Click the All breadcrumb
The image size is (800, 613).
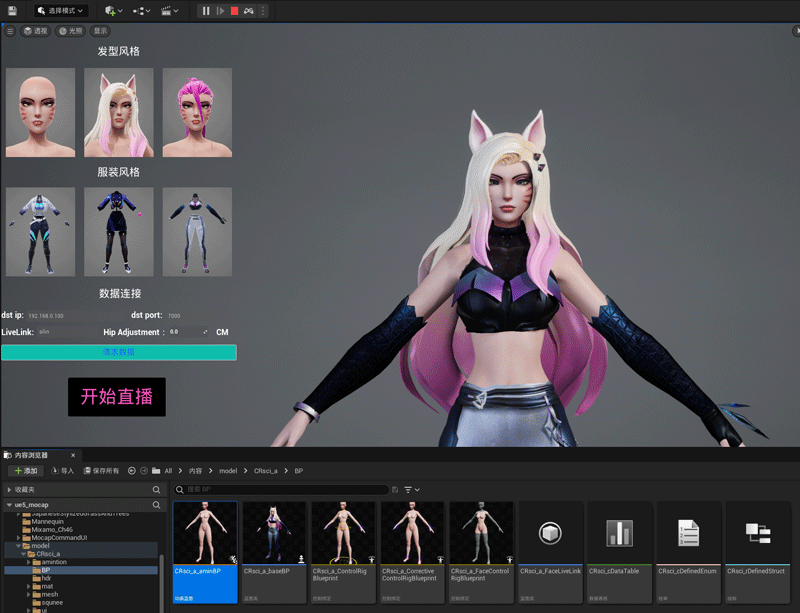(168, 471)
